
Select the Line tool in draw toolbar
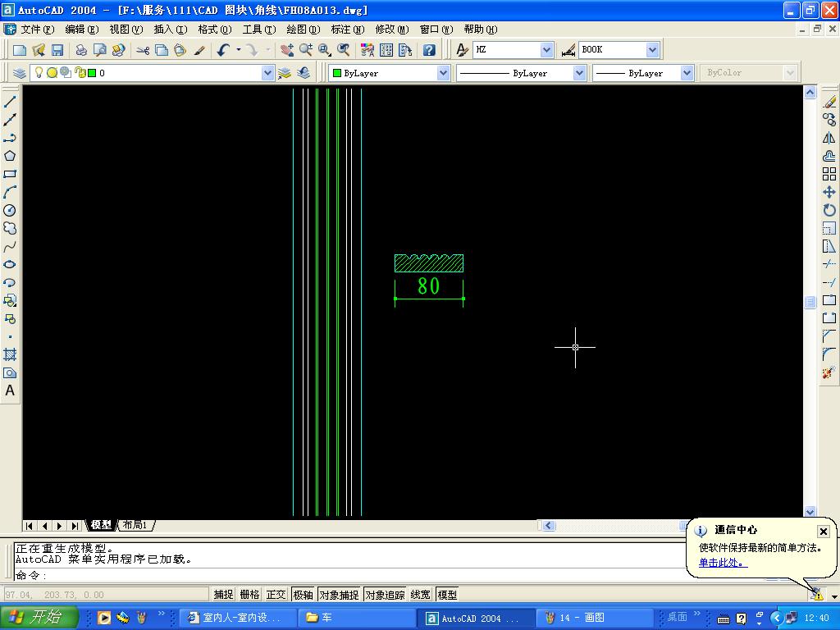pos(10,102)
